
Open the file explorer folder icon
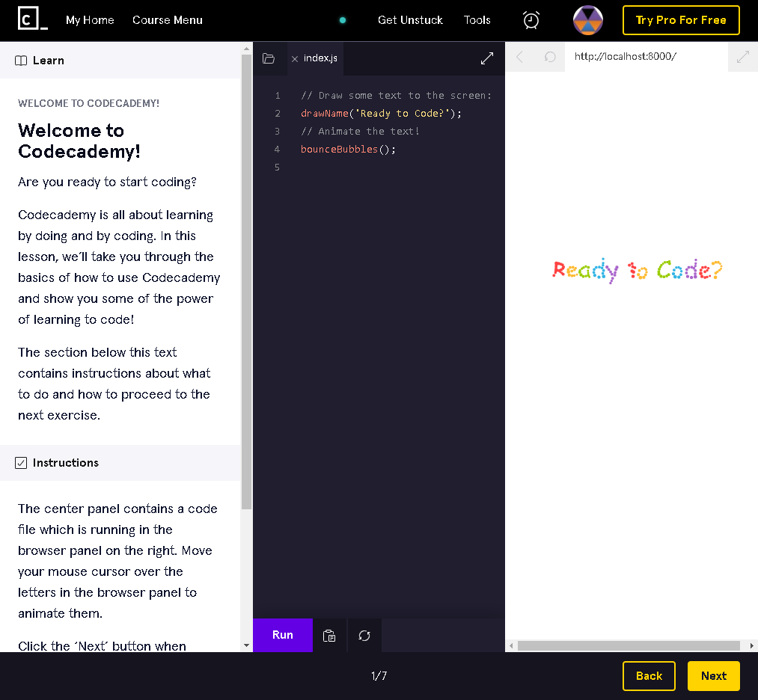pos(269,58)
